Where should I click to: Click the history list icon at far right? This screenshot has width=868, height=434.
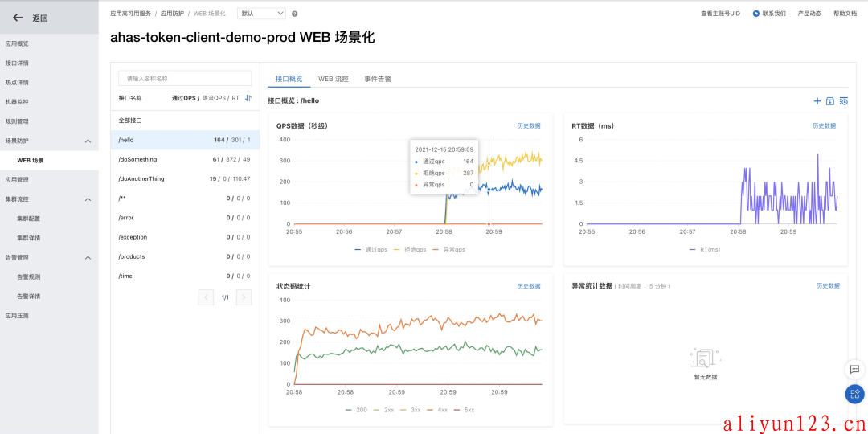coord(843,101)
